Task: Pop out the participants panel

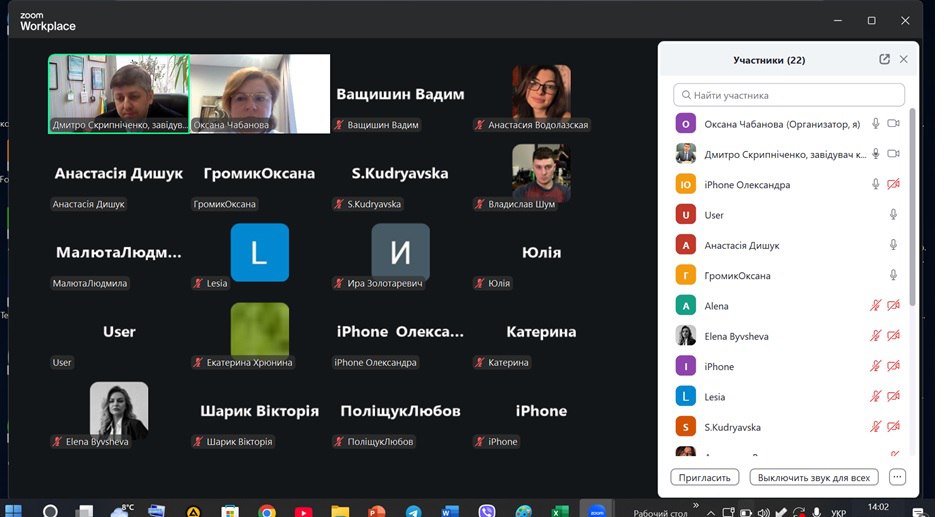Action: (884, 60)
